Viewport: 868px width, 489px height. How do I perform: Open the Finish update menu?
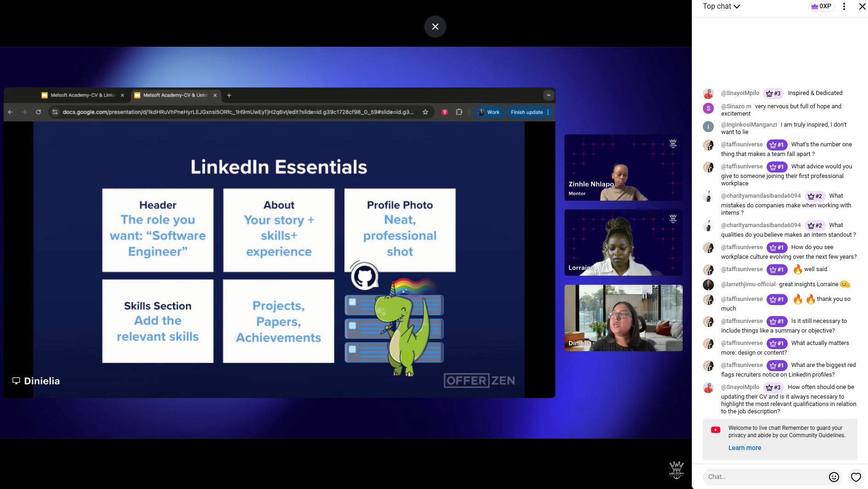(529, 112)
